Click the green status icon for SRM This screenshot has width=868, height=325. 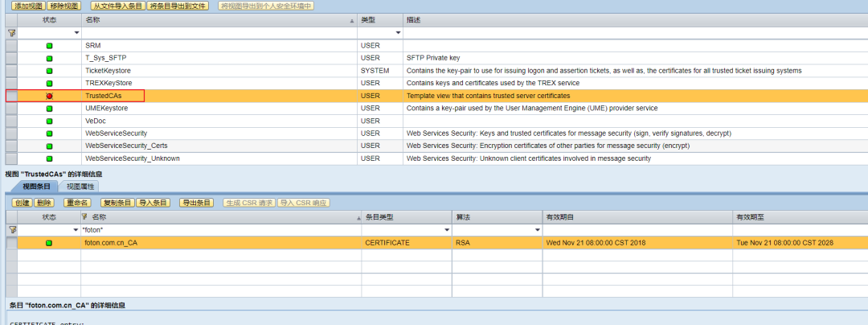pyautogui.click(x=49, y=46)
